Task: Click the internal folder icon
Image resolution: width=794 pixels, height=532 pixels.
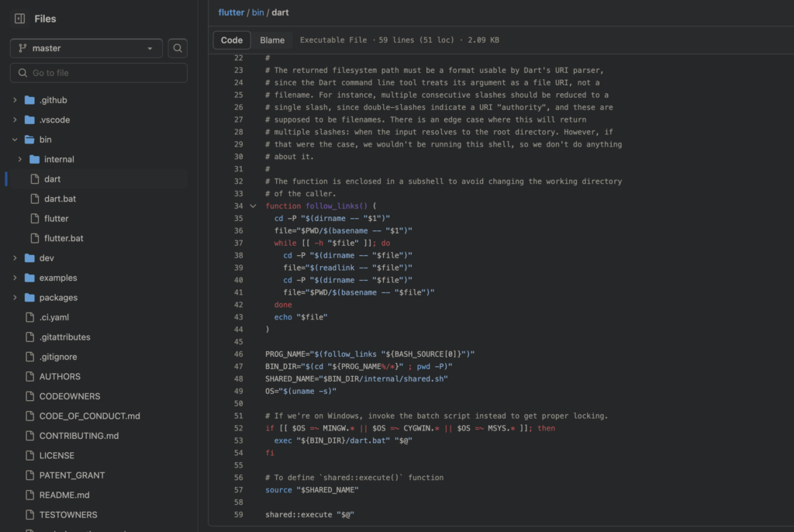Action: (x=34, y=159)
